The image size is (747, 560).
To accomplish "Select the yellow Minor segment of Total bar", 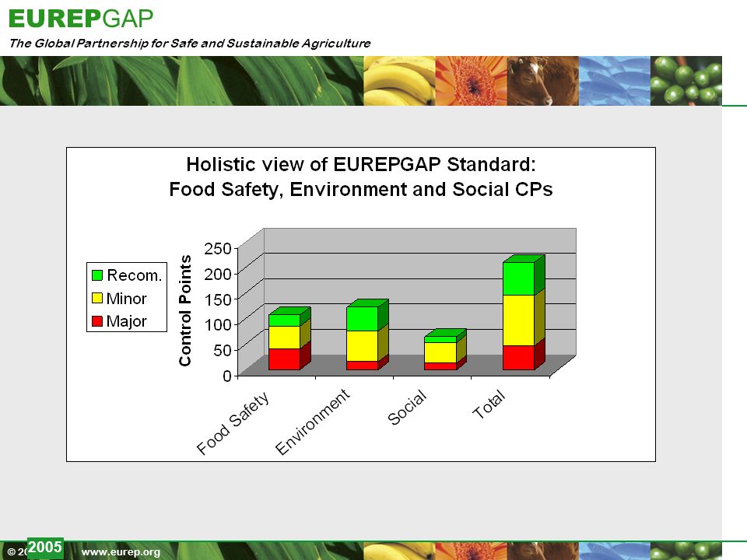I will 518,320.
